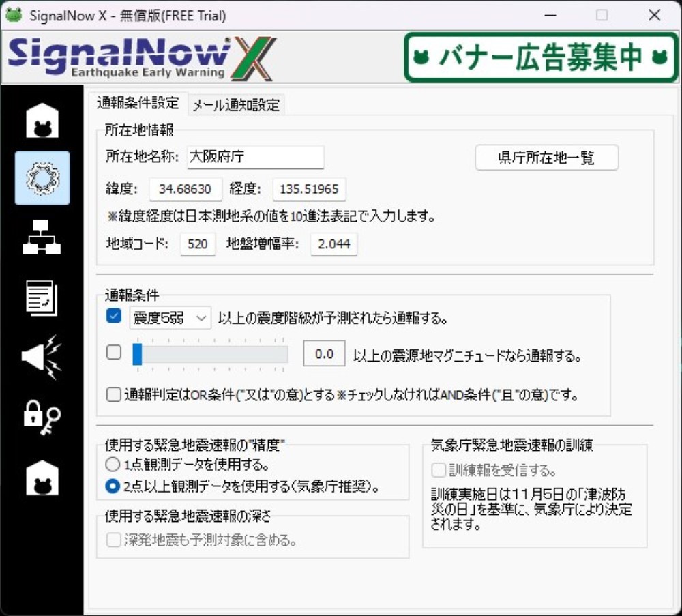The image size is (682, 616).
Task: Minimize the SignalNow X window
Action: click(550, 15)
